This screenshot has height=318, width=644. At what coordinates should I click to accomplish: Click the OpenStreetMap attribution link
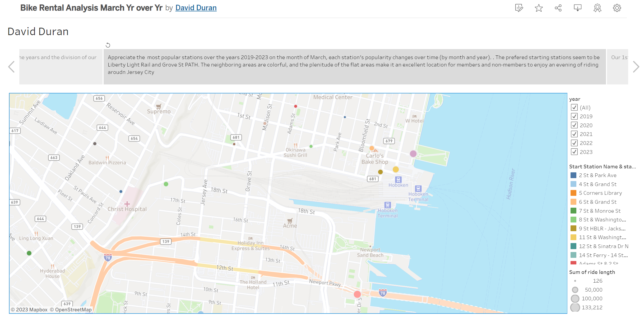click(x=71, y=310)
